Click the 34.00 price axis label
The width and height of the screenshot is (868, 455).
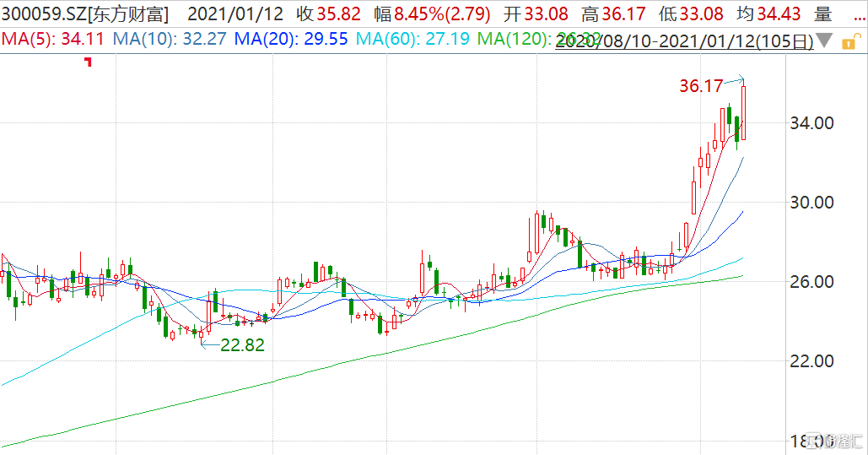click(x=811, y=123)
